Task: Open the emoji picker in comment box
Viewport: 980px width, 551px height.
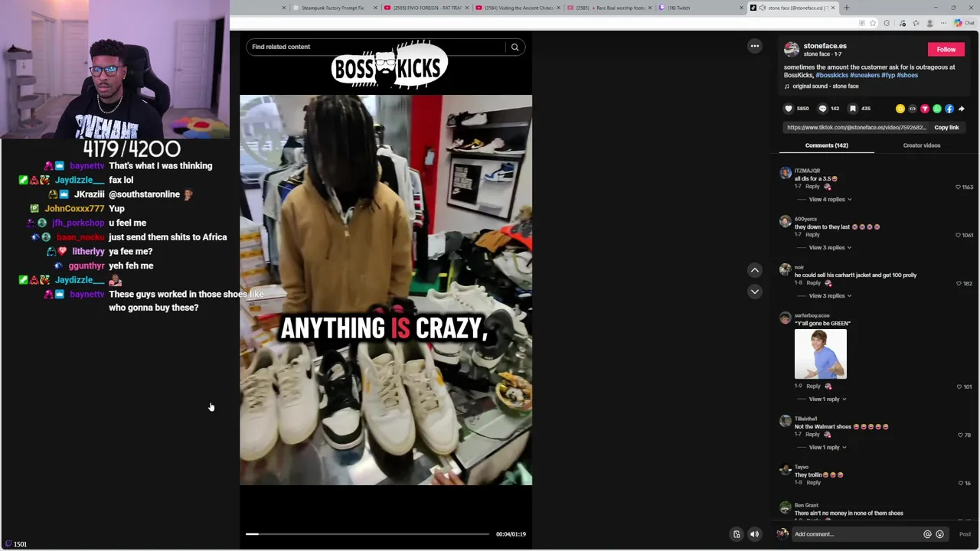Action: [x=939, y=534]
